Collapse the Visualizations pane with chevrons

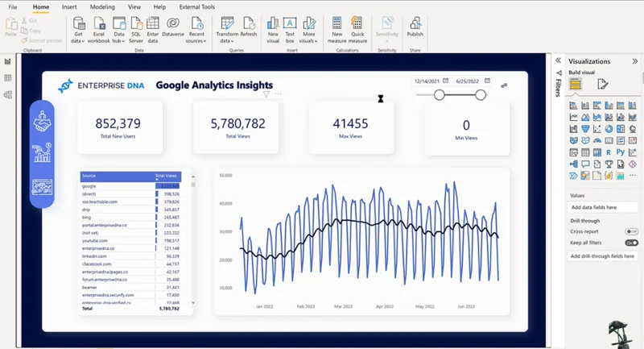635,61
